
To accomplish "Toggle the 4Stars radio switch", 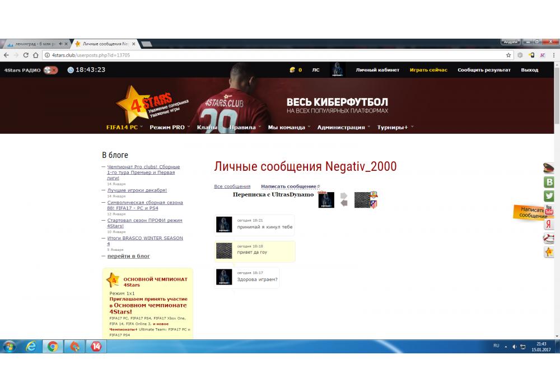I will pyautogui.click(x=51, y=70).
